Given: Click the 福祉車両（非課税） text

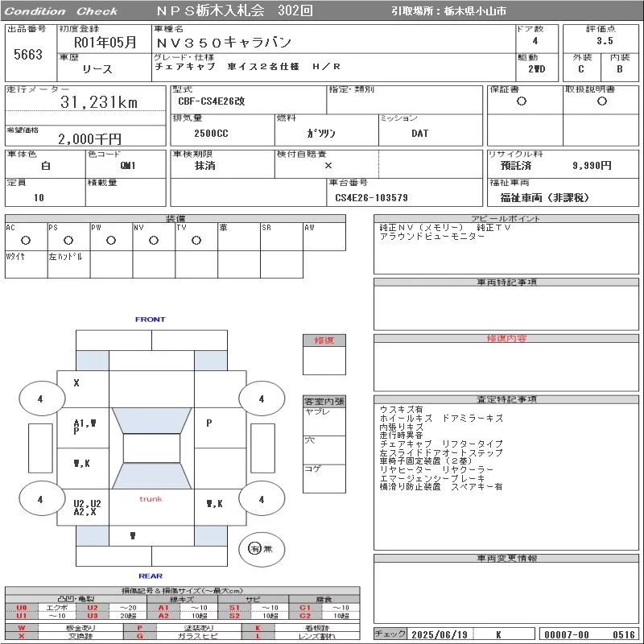Looking at the screenshot, I should pyautogui.click(x=545, y=197).
